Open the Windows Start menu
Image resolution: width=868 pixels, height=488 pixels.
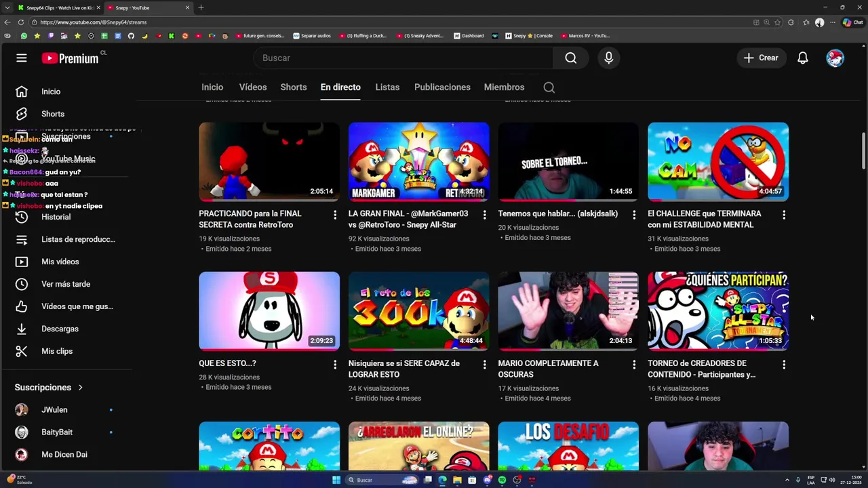336,480
